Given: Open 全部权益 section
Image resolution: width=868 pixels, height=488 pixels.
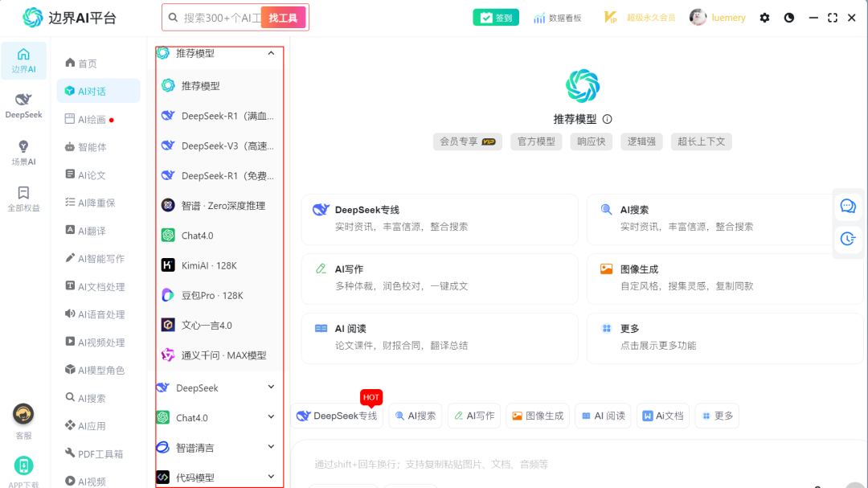Looking at the screenshot, I should tap(23, 199).
